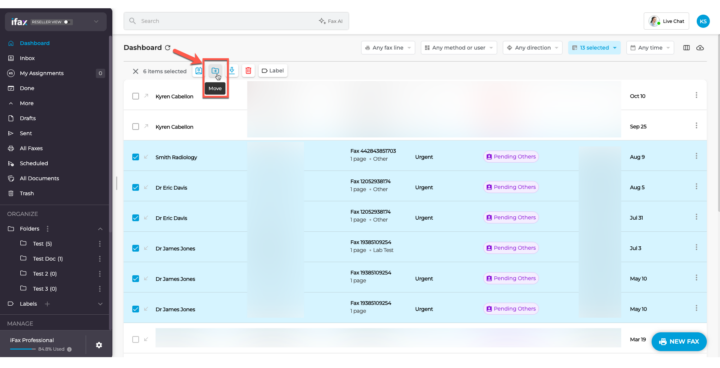Open settings gear in sidebar footer

(99, 345)
